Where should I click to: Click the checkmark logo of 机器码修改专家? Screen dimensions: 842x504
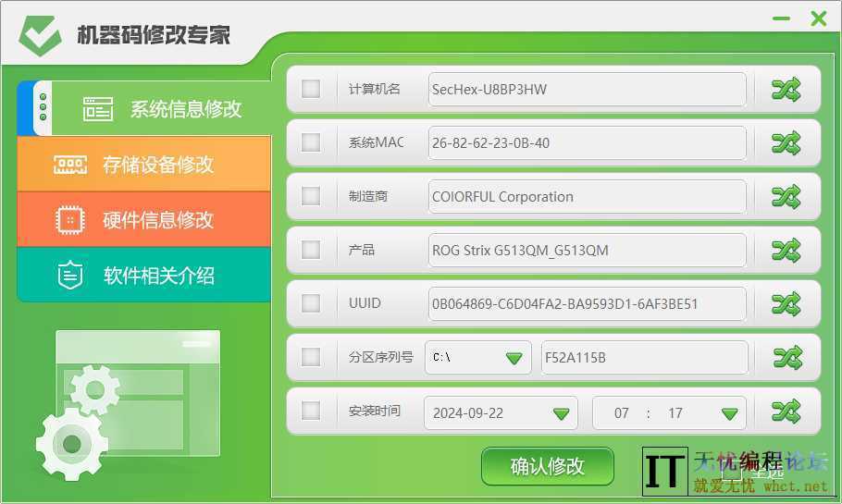(x=41, y=36)
